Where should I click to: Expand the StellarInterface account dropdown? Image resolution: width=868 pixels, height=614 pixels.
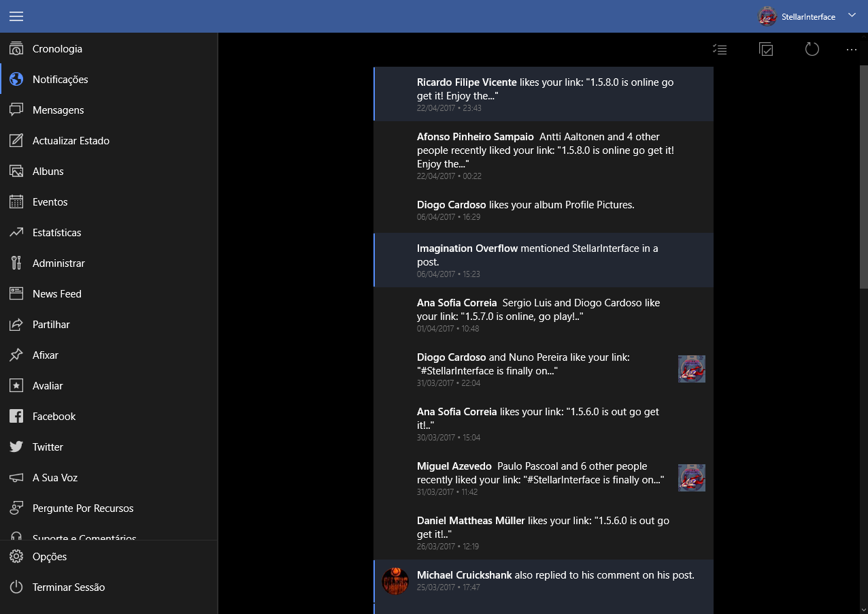(852, 15)
